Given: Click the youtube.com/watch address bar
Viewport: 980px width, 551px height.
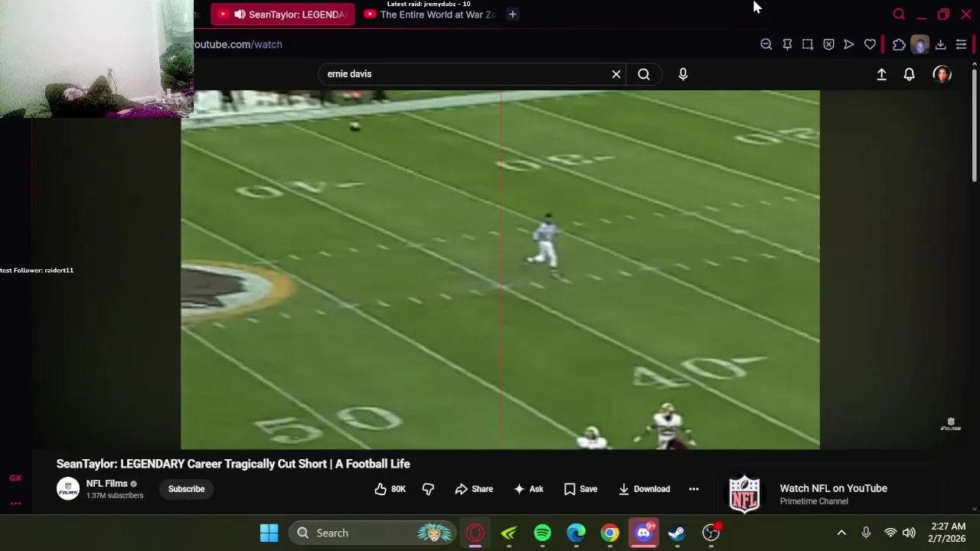Looking at the screenshot, I should [237, 44].
